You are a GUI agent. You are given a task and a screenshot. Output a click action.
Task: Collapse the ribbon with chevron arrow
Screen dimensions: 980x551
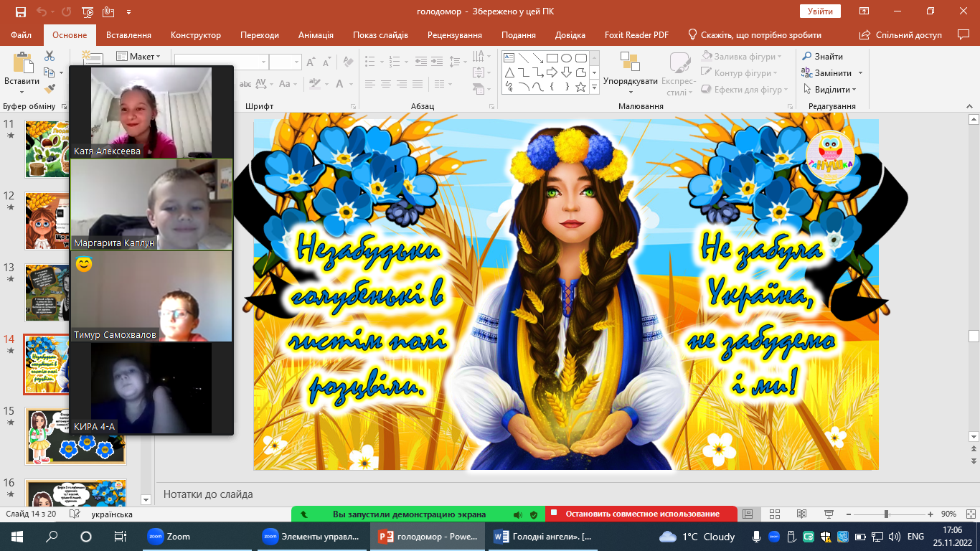pyautogui.click(x=970, y=106)
